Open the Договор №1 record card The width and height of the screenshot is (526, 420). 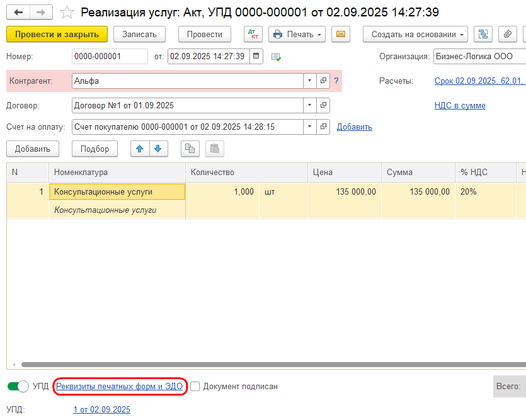[x=323, y=105]
